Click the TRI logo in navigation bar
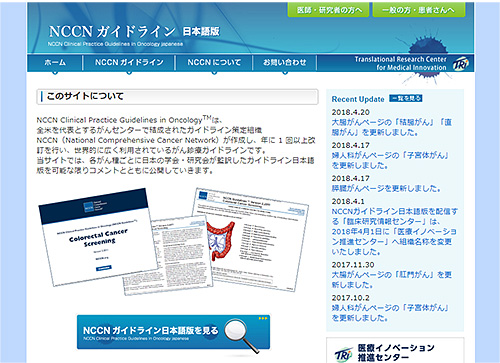Image resolution: width=500 pixels, height=363 pixels. (461, 63)
